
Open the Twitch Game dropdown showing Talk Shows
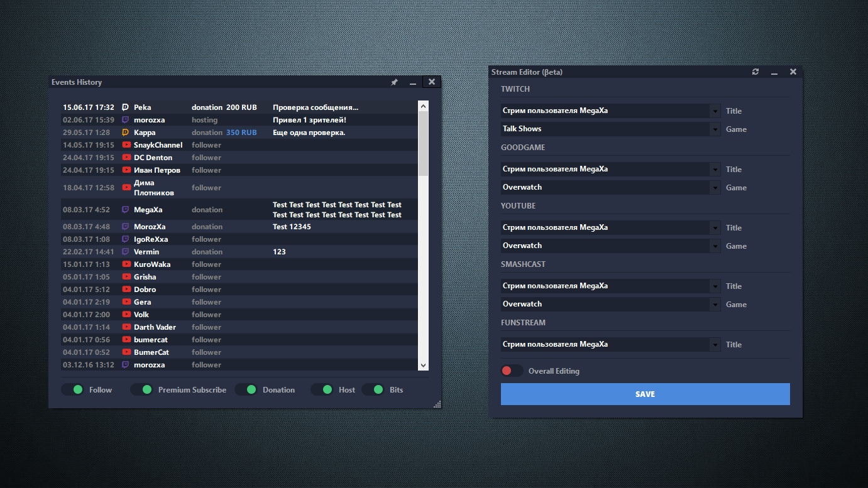click(x=715, y=129)
